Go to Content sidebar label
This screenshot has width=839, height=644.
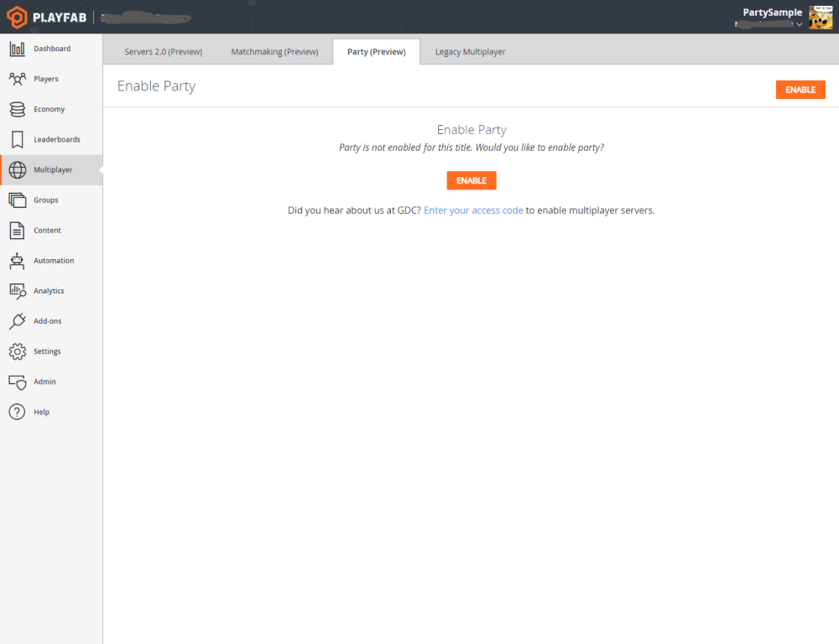click(x=47, y=231)
